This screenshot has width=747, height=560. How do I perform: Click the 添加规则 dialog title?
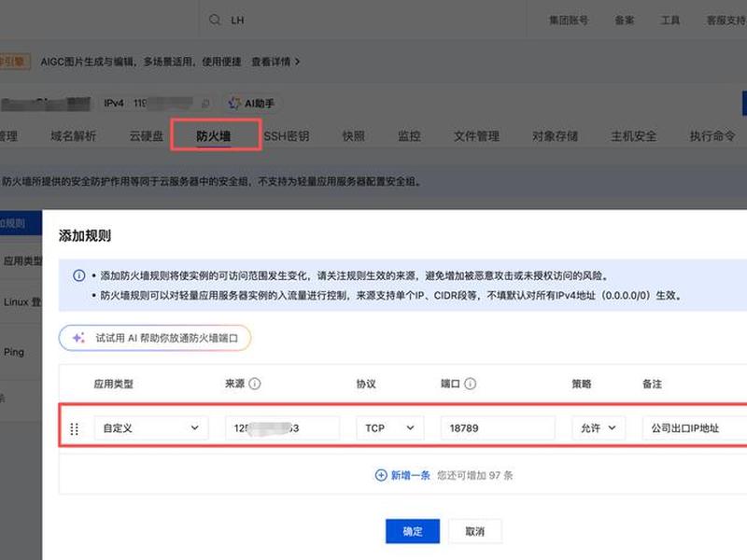click(x=85, y=236)
